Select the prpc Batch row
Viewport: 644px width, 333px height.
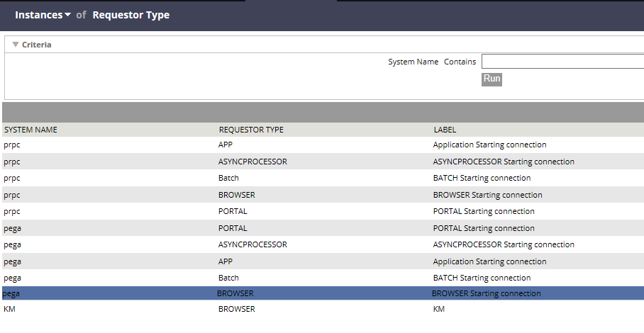click(323, 178)
